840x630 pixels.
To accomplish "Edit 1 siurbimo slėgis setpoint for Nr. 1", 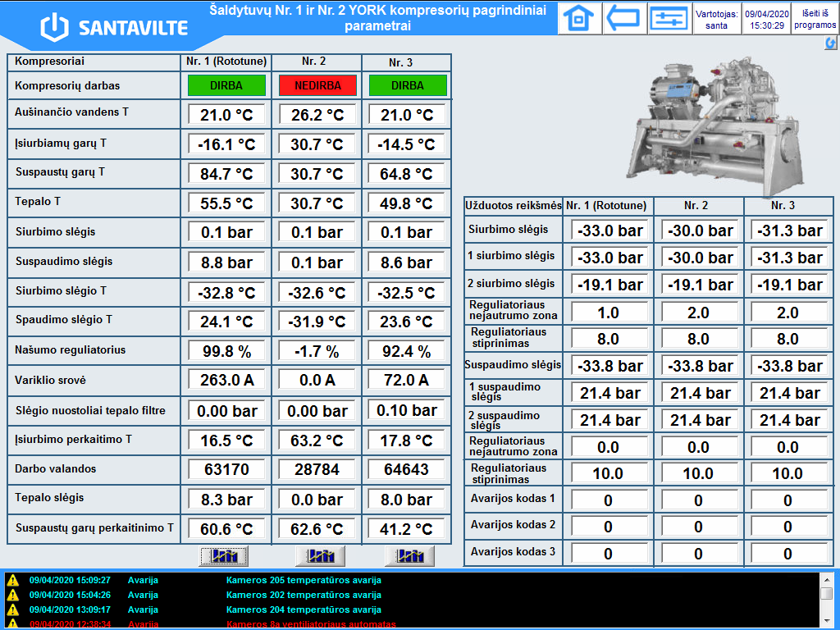I will (x=609, y=258).
